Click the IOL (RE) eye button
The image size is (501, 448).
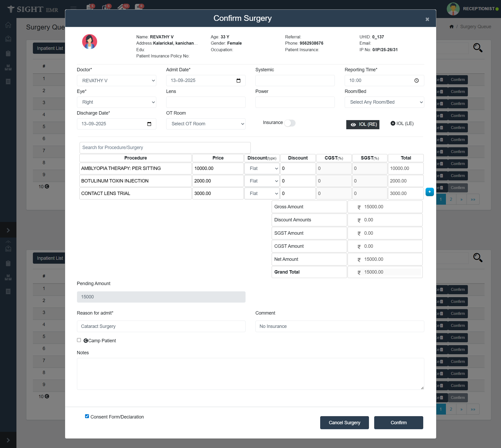click(x=362, y=125)
